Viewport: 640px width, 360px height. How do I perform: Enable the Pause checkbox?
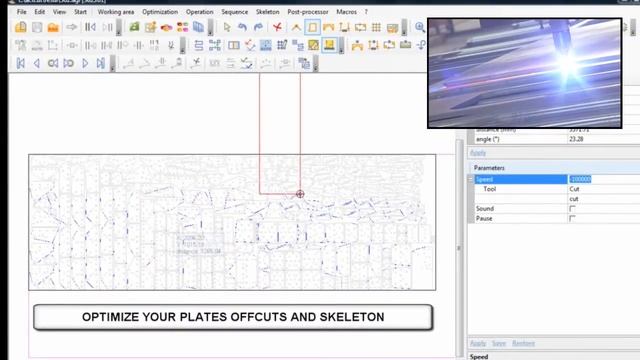tap(572, 219)
